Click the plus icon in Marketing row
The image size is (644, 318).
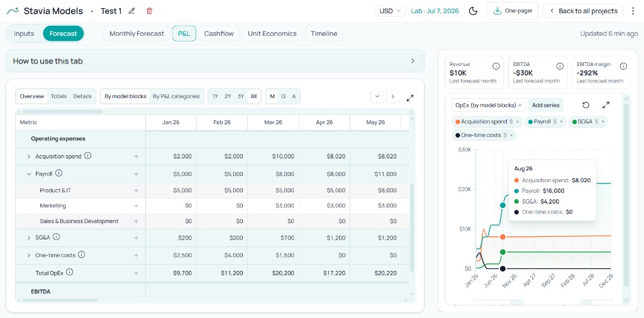[x=136, y=206]
